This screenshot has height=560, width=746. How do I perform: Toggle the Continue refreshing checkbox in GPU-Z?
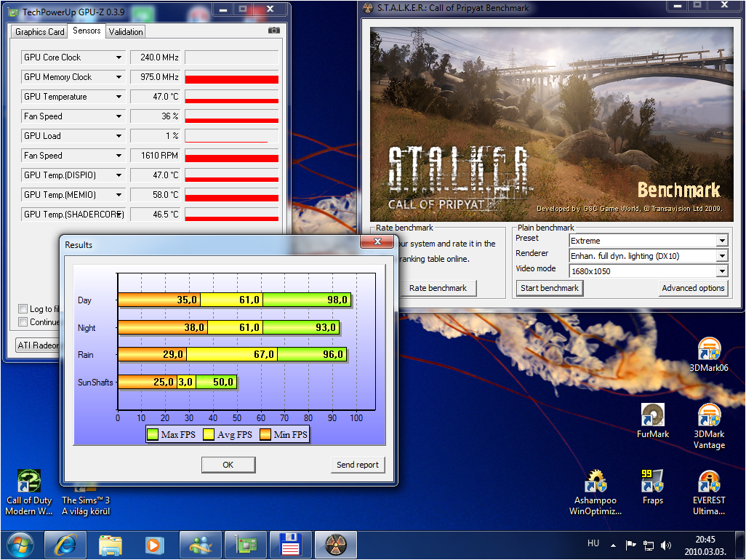(23, 321)
